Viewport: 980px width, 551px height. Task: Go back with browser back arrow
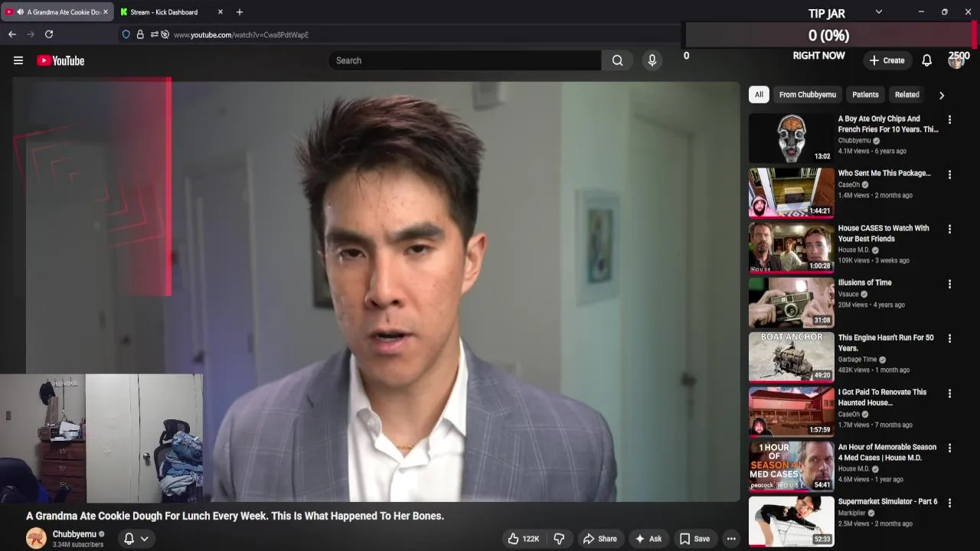click(x=12, y=34)
